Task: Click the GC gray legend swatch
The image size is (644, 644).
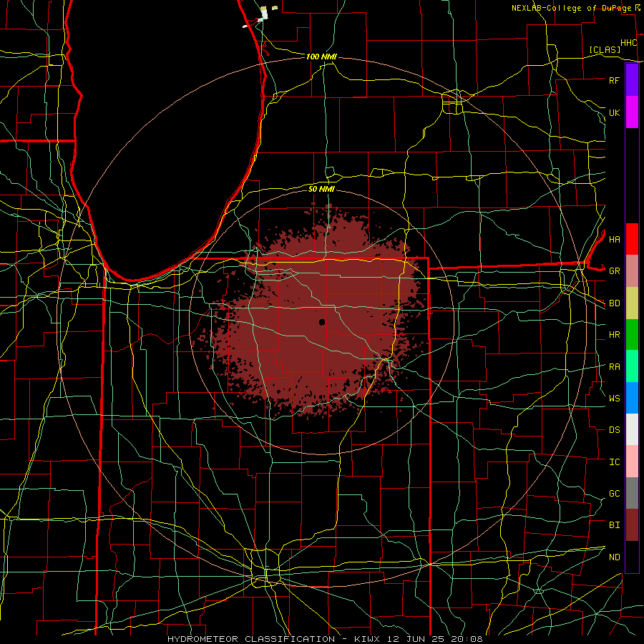Action: [x=632, y=493]
